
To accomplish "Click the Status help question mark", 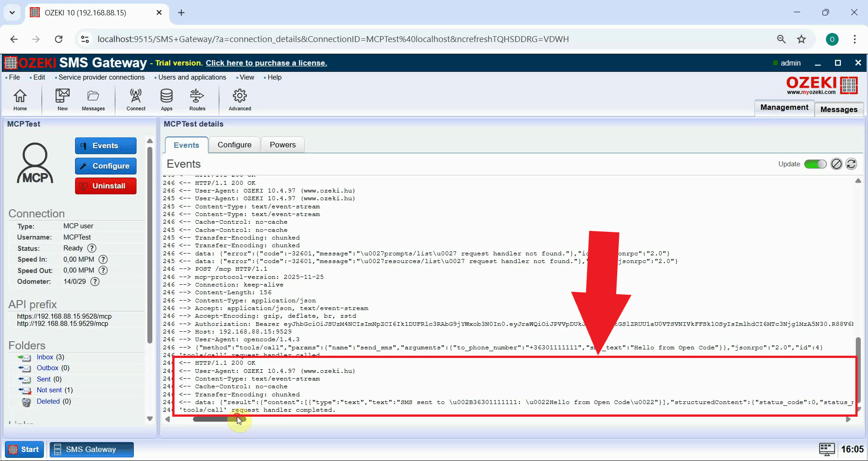I will point(92,248).
